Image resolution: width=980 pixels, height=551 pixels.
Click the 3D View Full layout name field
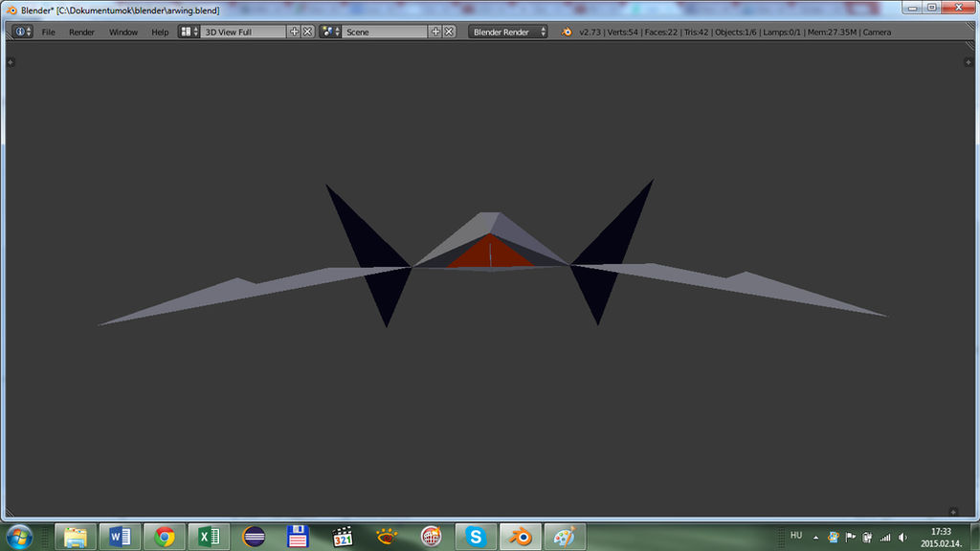coord(243,32)
